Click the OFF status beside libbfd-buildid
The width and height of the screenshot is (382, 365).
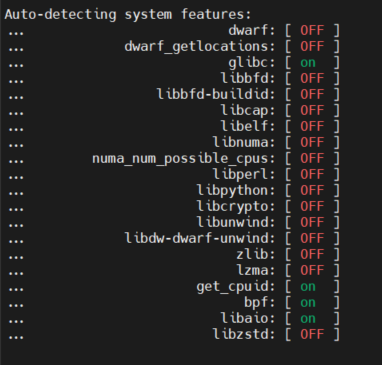tap(312, 94)
